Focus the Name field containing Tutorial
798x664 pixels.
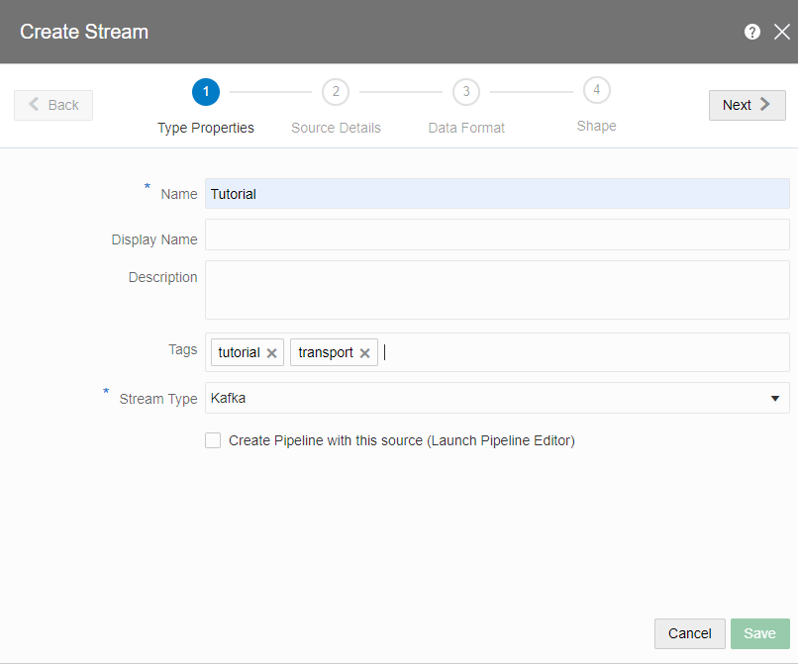pos(497,194)
